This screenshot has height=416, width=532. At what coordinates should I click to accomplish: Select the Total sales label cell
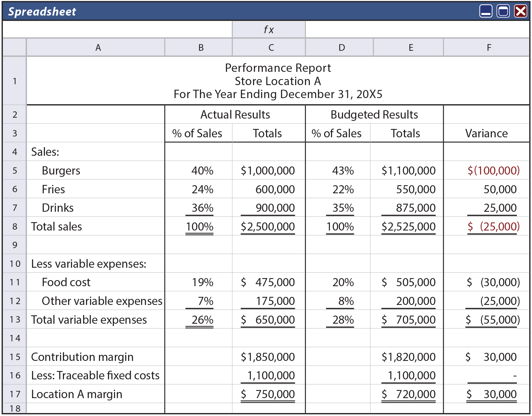[95, 226]
